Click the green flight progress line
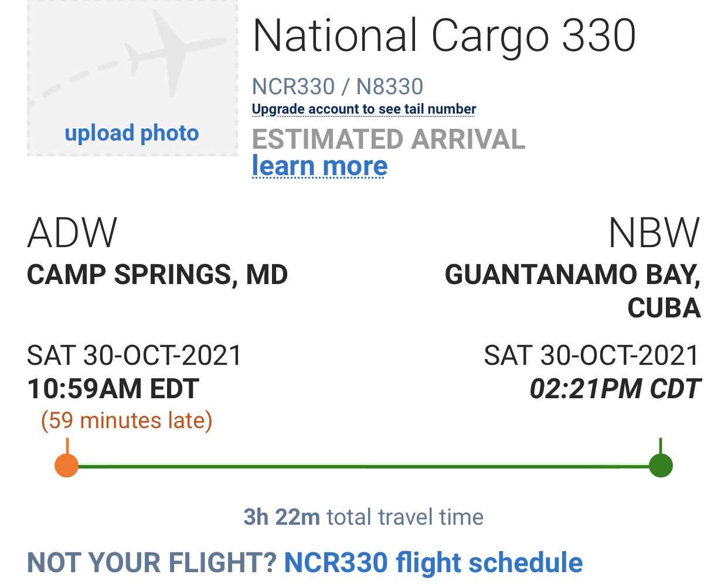728x588 pixels. point(363,467)
